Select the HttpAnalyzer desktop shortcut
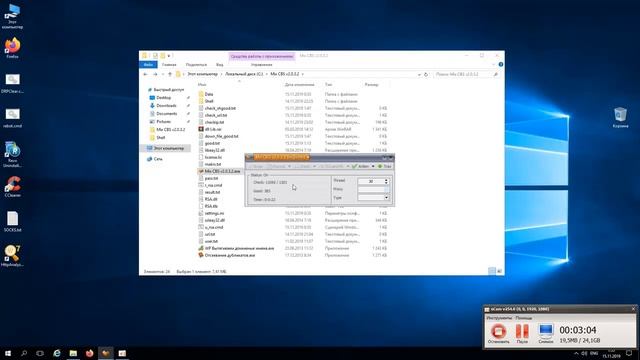Image resolution: width=640 pixels, height=360 pixels. (x=13, y=256)
